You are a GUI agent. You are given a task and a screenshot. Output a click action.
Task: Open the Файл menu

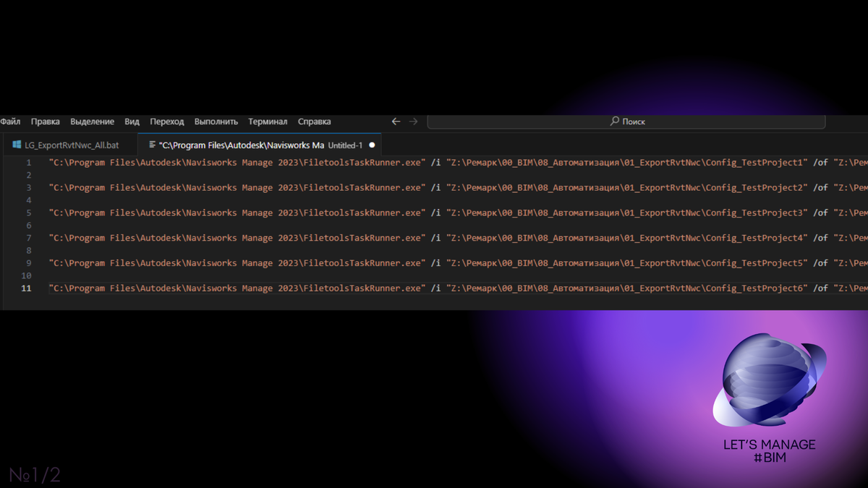(x=10, y=121)
